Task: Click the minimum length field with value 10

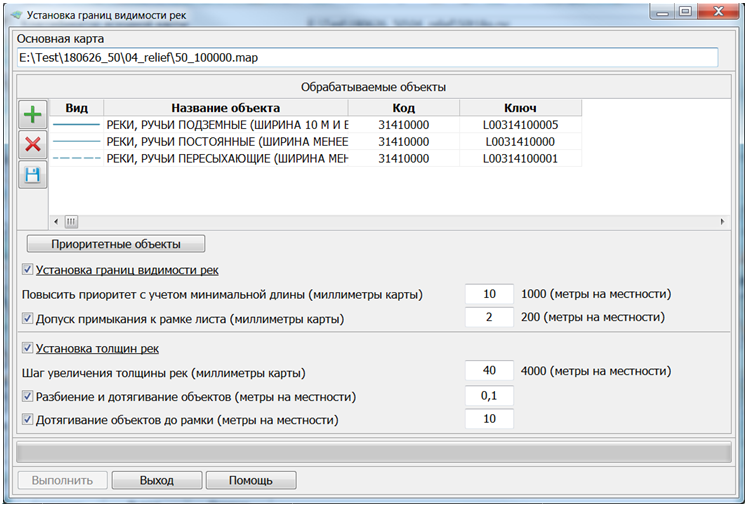Action: point(489,294)
